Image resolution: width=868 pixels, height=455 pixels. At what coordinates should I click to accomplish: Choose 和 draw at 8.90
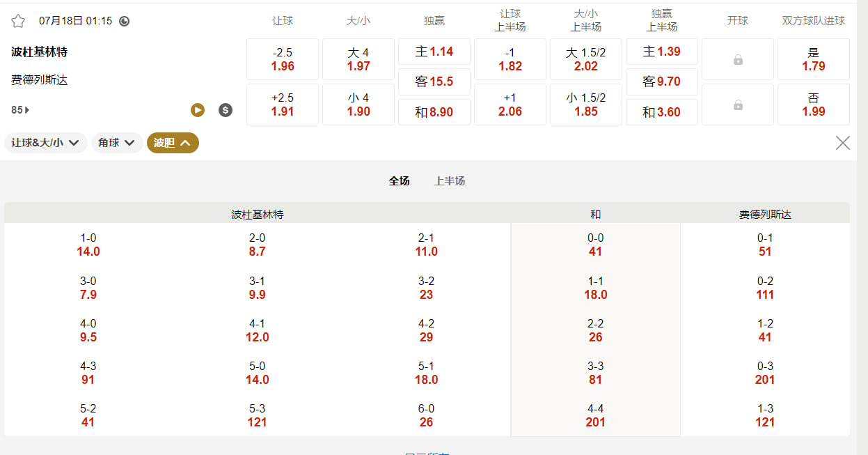(434, 112)
